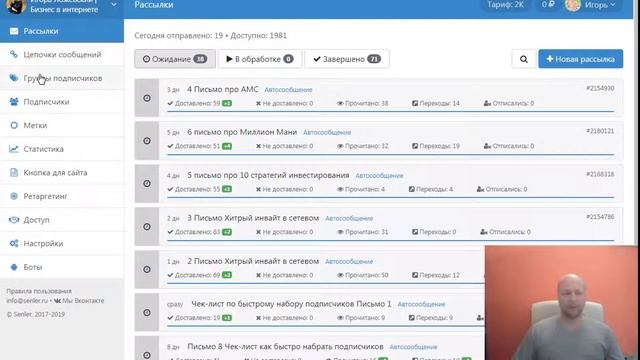
Task: Click the chain icon for Цепочки сообщений
Action: [x=14, y=54]
